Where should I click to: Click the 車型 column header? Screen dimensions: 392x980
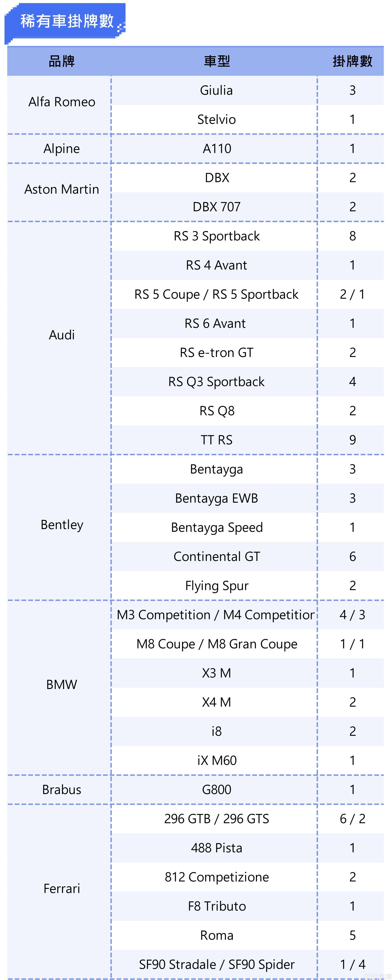pyautogui.click(x=216, y=61)
